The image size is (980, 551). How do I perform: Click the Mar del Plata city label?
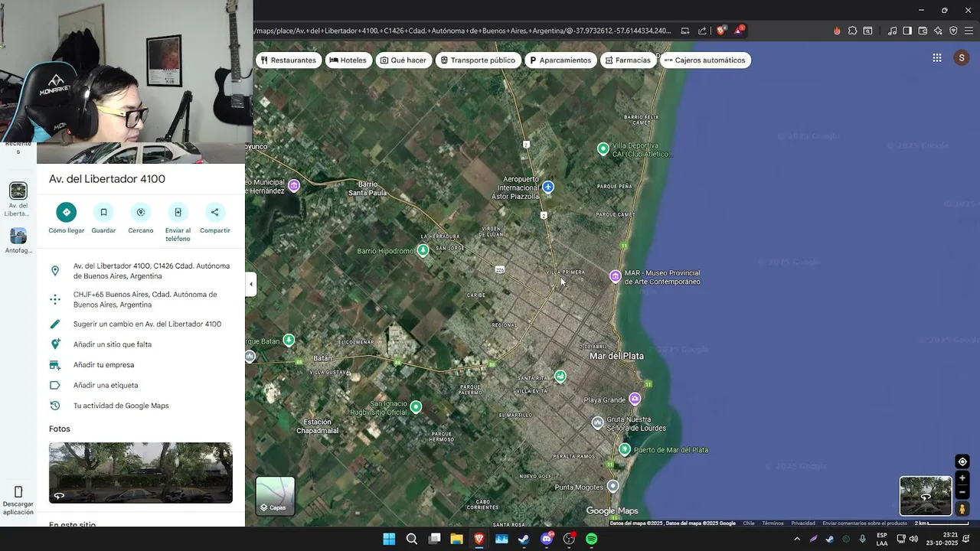coord(616,356)
